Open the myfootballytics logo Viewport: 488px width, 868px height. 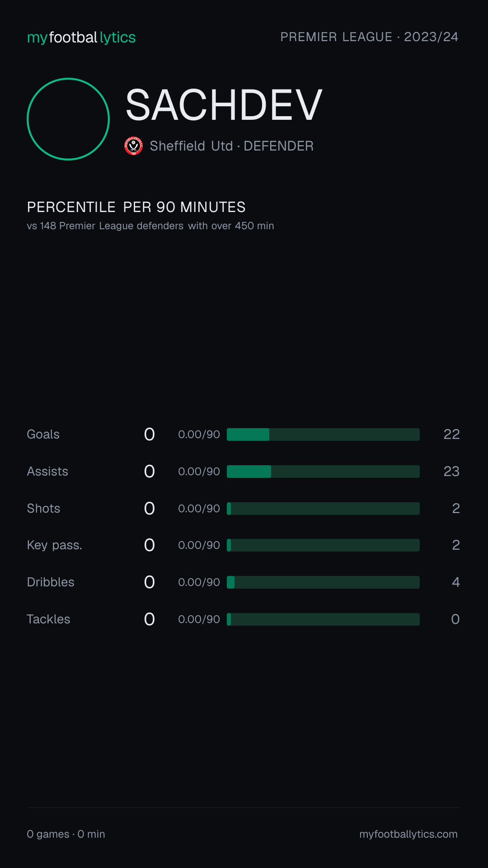click(x=81, y=38)
